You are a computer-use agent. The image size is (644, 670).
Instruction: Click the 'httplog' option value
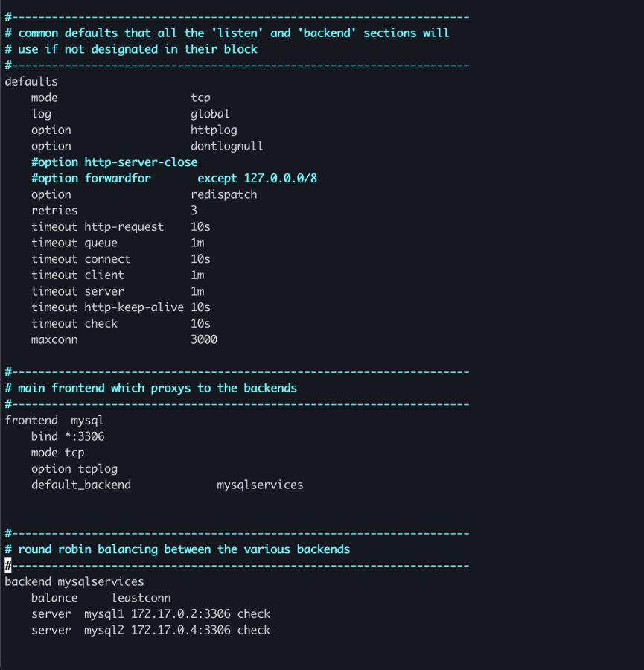(x=214, y=130)
